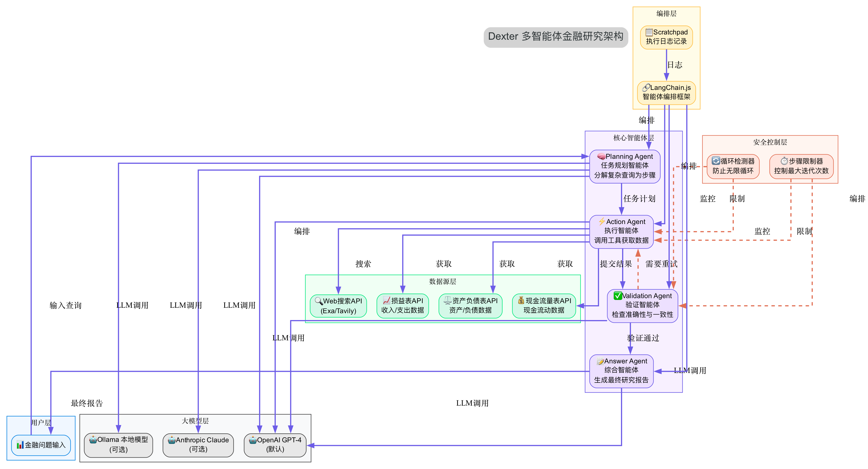Click the robot icon on Anthropic Claude
This screenshot has height=469, width=868.
pyautogui.click(x=172, y=440)
